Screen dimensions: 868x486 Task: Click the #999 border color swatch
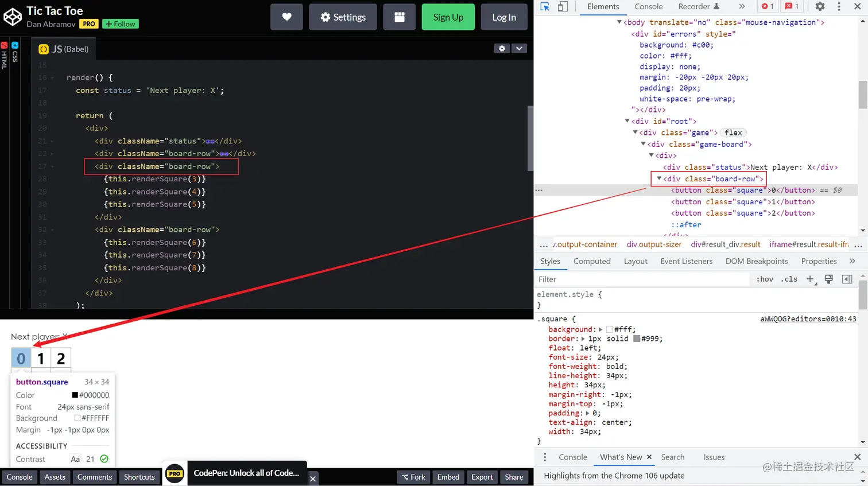637,339
